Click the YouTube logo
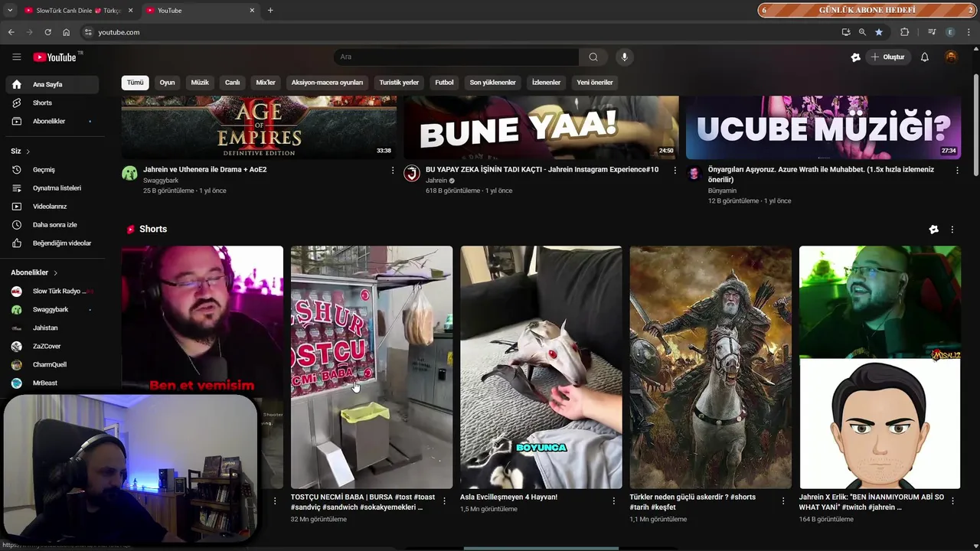The height and width of the screenshot is (551, 980). click(x=55, y=57)
